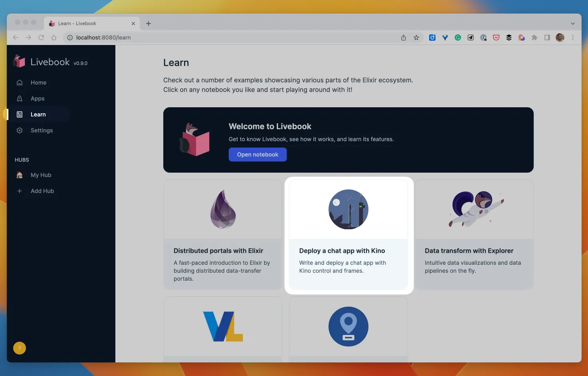This screenshot has height=376, width=588.
Task: Click the Livebook logo in sidebar
Action: coord(19,61)
